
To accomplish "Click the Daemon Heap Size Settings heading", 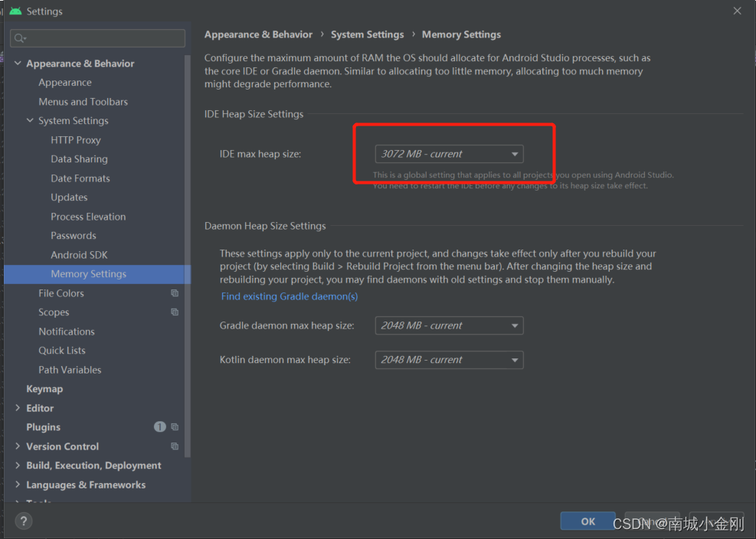I will coord(265,226).
